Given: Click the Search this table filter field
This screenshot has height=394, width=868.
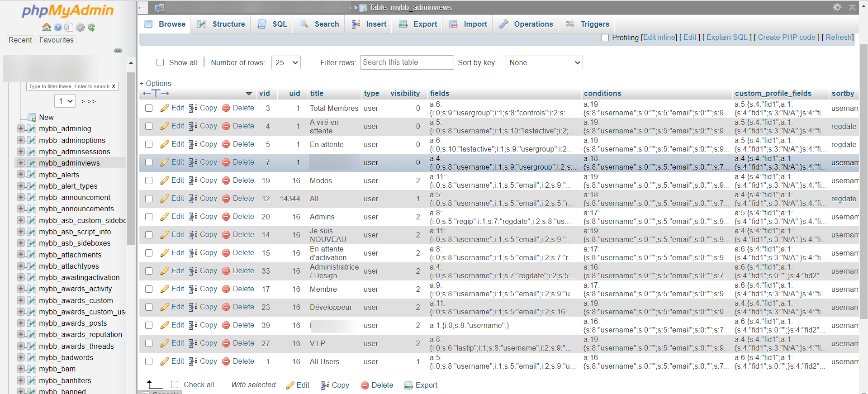Looking at the screenshot, I should pos(407,62).
